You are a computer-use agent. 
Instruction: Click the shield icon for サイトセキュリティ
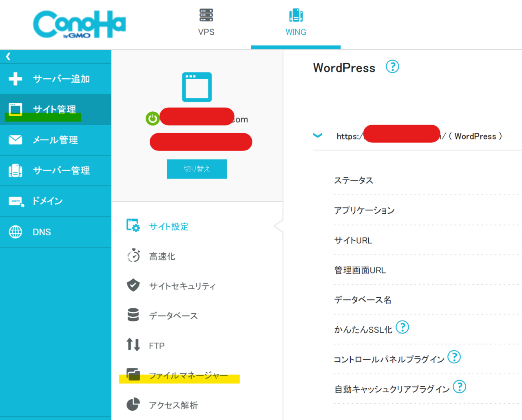coord(133,285)
